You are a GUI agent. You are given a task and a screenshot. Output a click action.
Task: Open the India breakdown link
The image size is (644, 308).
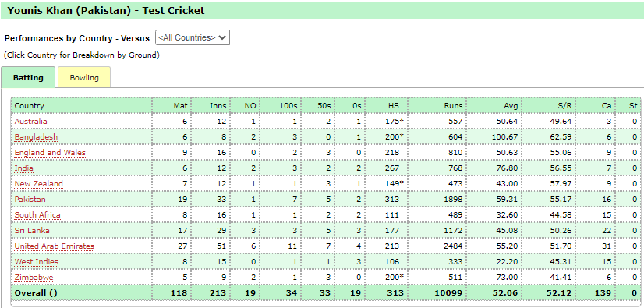tap(24, 168)
